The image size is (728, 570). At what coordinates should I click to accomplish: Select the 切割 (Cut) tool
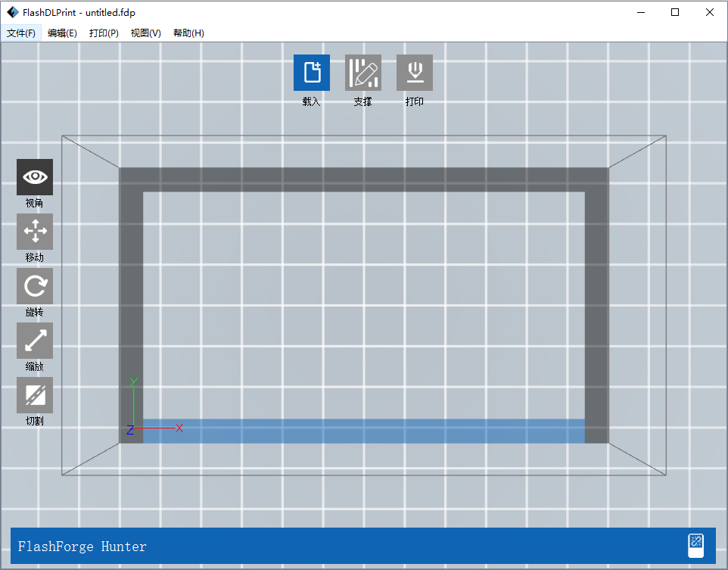click(x=35, y=395)
